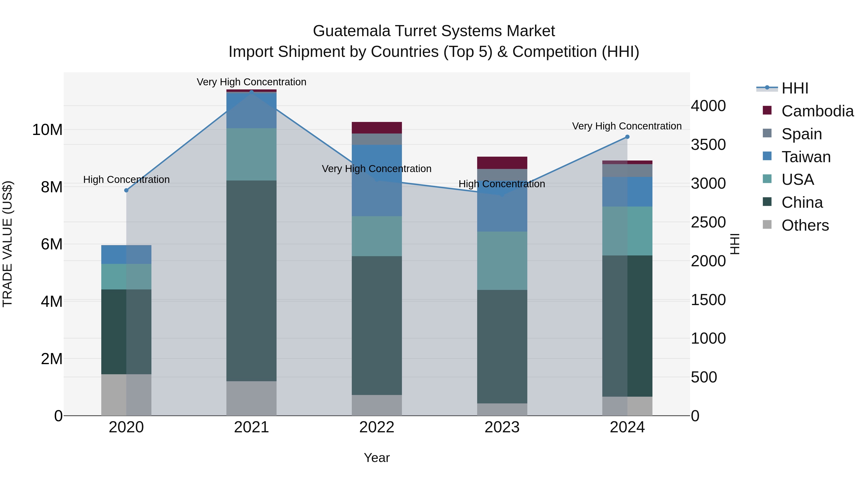Image resolution: width=868 pixels, height=488 pixels.
Task: Select the China segment of the 2021 bar
Action: point(251,281)
